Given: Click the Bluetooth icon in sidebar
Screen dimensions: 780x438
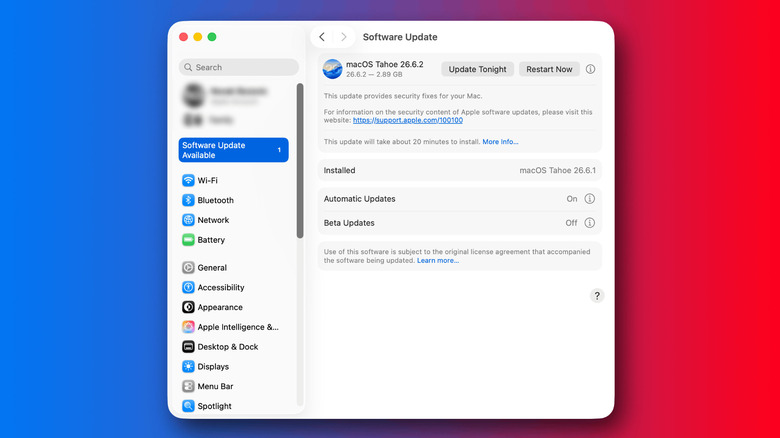Looking at the screenshot, I should click(x=188, y=200).
